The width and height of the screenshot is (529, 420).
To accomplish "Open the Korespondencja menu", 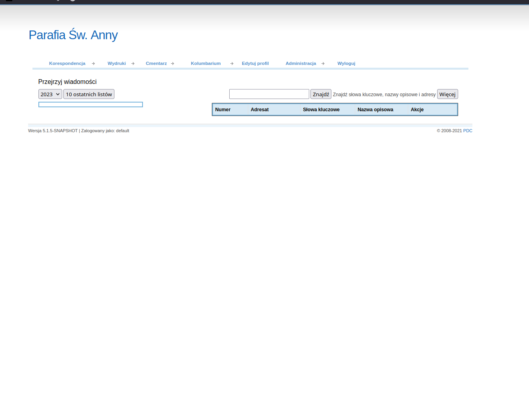I will [67, 63].
